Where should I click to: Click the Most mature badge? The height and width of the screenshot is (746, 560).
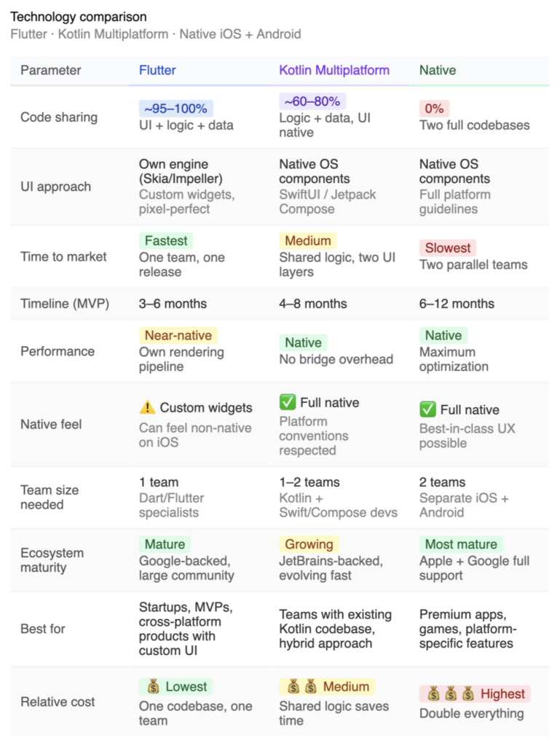click(x=461, y=544)
